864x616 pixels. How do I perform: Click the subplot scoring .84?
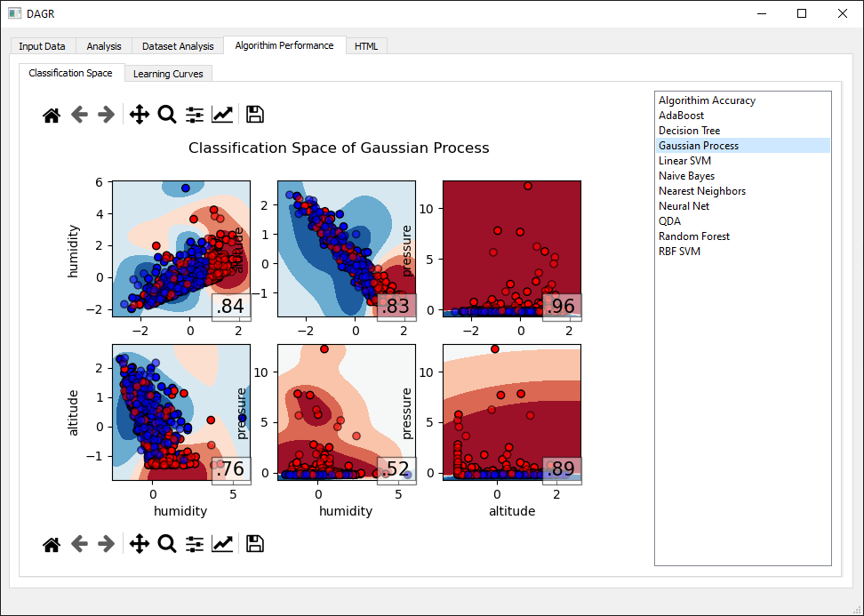181,249
